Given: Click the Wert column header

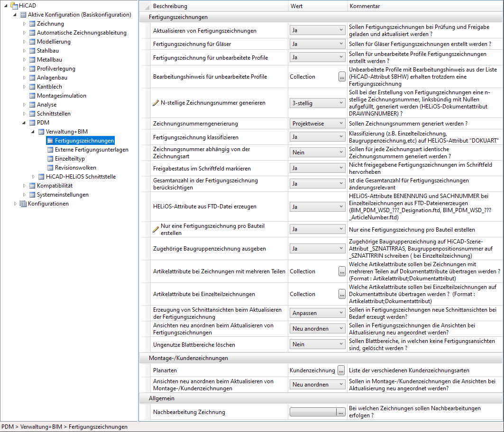Looking at the screenshot, I should [x=318, y=6].
